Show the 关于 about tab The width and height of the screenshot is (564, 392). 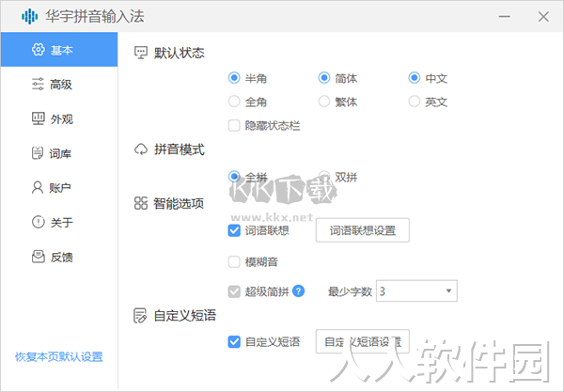click(59, 222)
